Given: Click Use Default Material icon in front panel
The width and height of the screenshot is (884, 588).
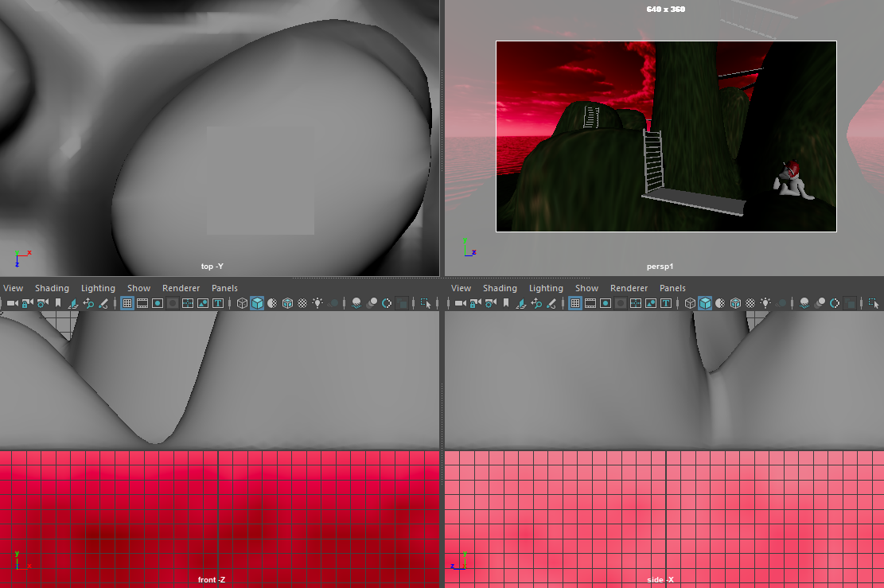Looking at the screenshot, I should pyautogui.click(x=272, y=303).
